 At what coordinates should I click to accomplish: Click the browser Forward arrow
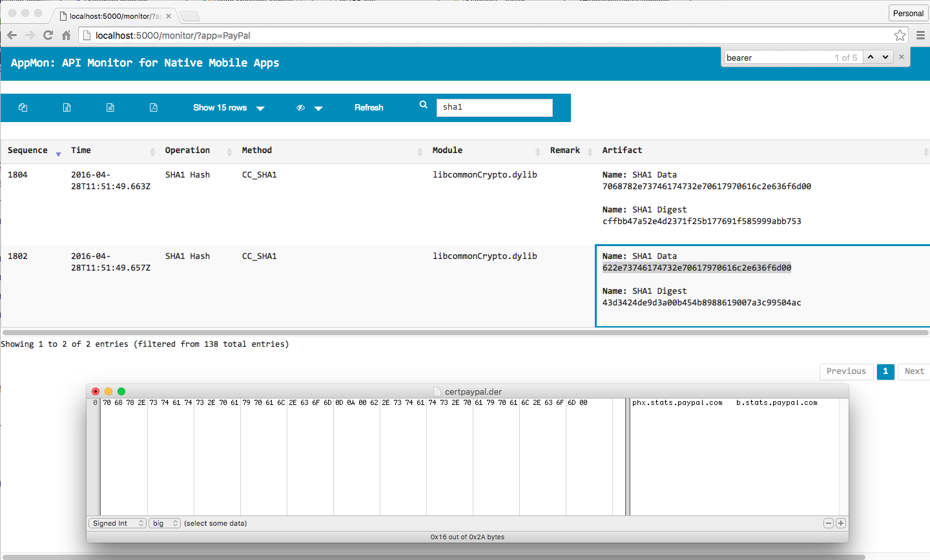click(30, 35)
